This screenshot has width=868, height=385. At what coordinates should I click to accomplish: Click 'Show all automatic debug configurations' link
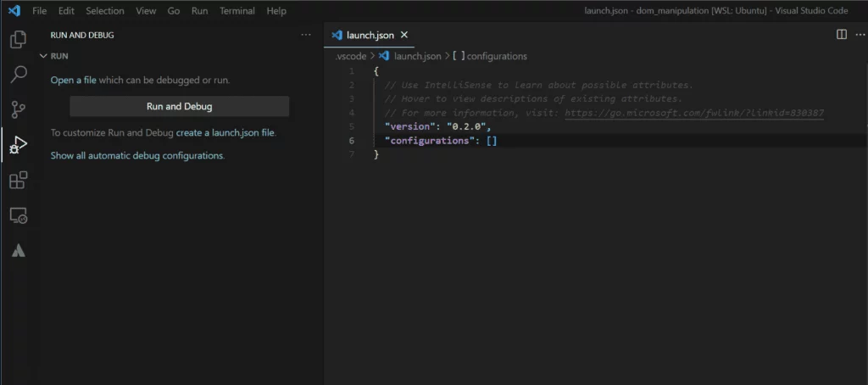pos(137,156)
